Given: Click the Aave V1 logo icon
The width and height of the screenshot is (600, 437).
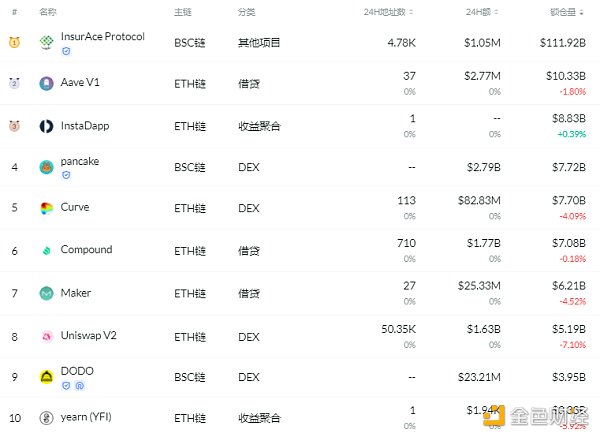Looking at the screenshot, I should 47,84.
